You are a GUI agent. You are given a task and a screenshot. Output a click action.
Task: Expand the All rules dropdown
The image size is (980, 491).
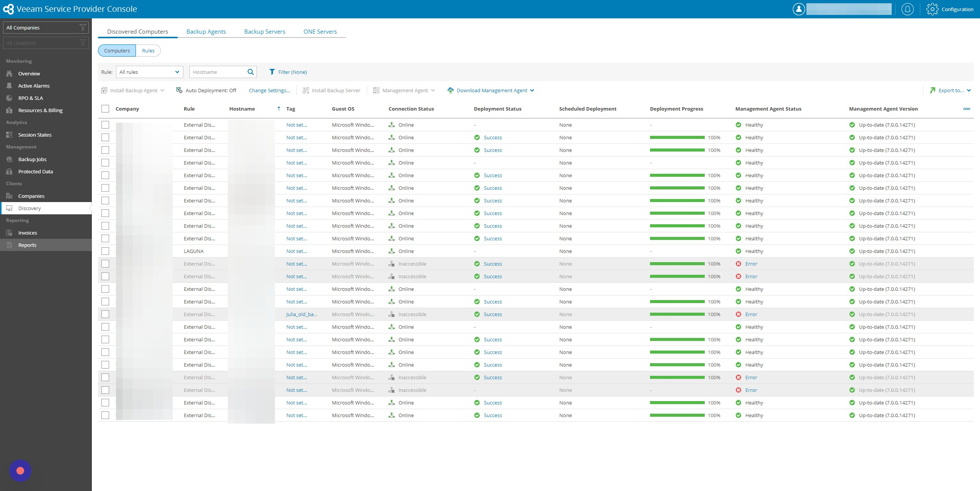(x=149, y=72)
